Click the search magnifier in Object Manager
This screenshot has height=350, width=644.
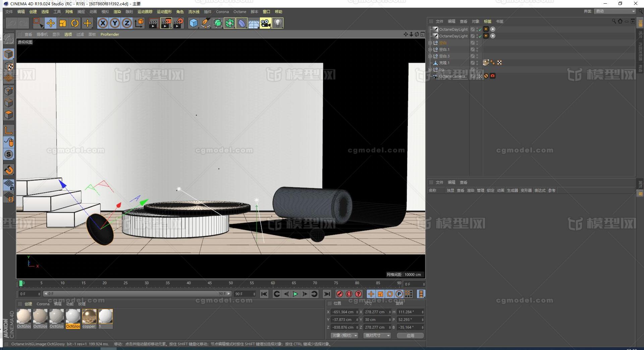[x=614, y=21]
